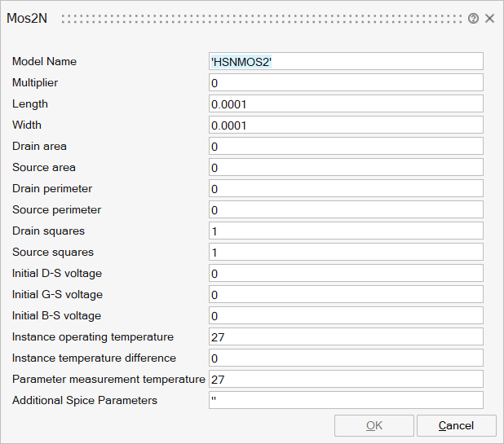504x444 pixels.
Task: Select the Source squares field
Action: pyautogui.click(x=346, y=252)
